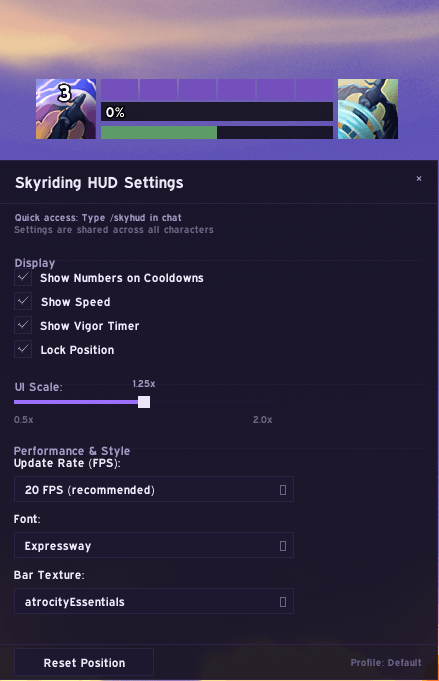439x681 pixels.
Task: Click the 0% speed bar
Action: pyautogui.click(x=217, y=112)
